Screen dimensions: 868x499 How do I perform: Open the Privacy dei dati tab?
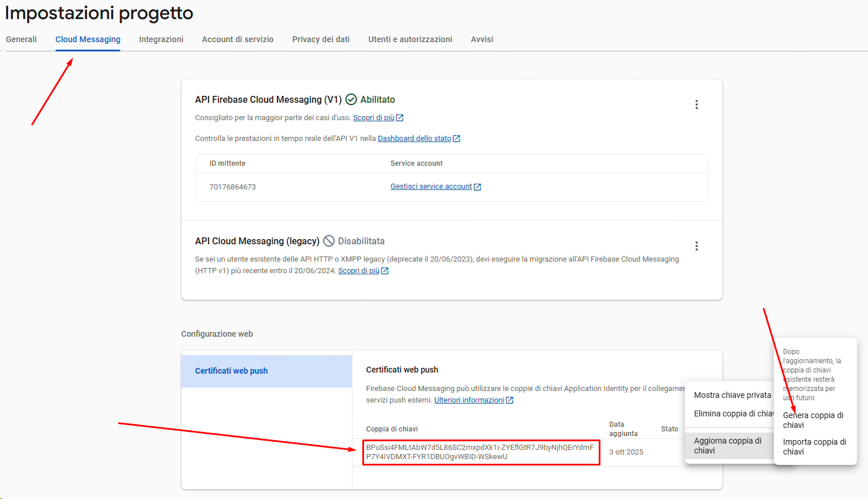point(321,39)
